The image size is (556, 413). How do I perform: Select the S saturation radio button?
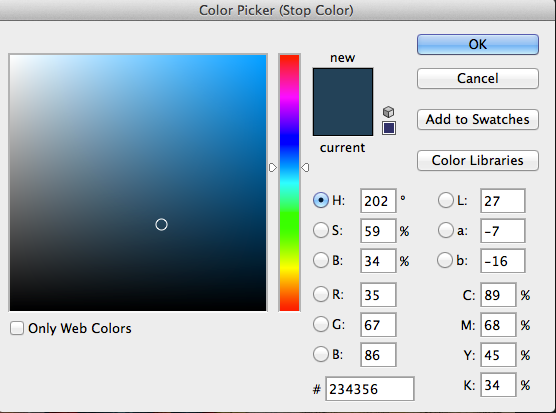click(x=321, y=230)
